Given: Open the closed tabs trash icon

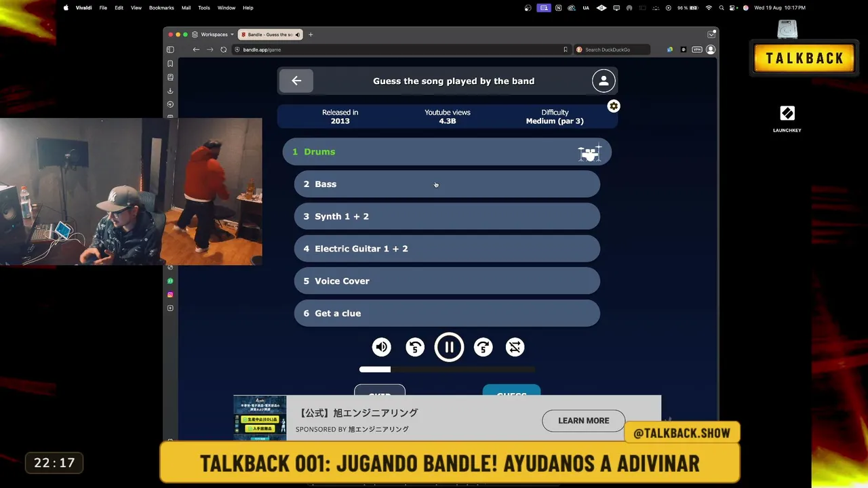Looking at the screenshot, I should point(711,35).
